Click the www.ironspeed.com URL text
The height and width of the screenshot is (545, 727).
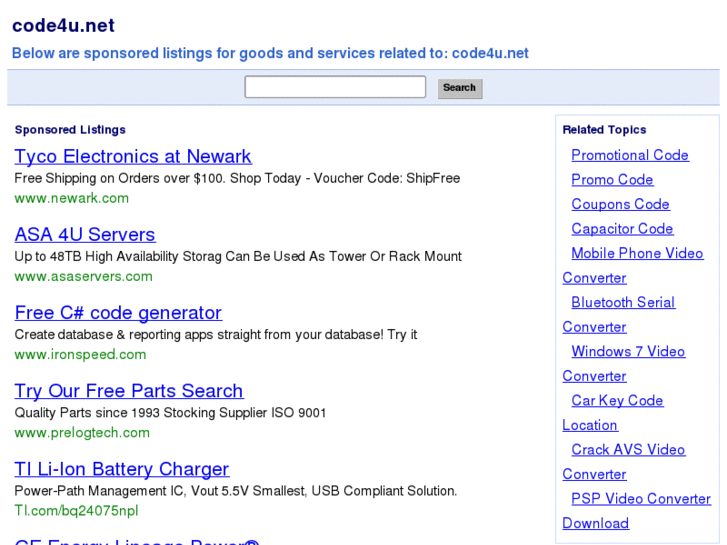(x=80, y=354)
